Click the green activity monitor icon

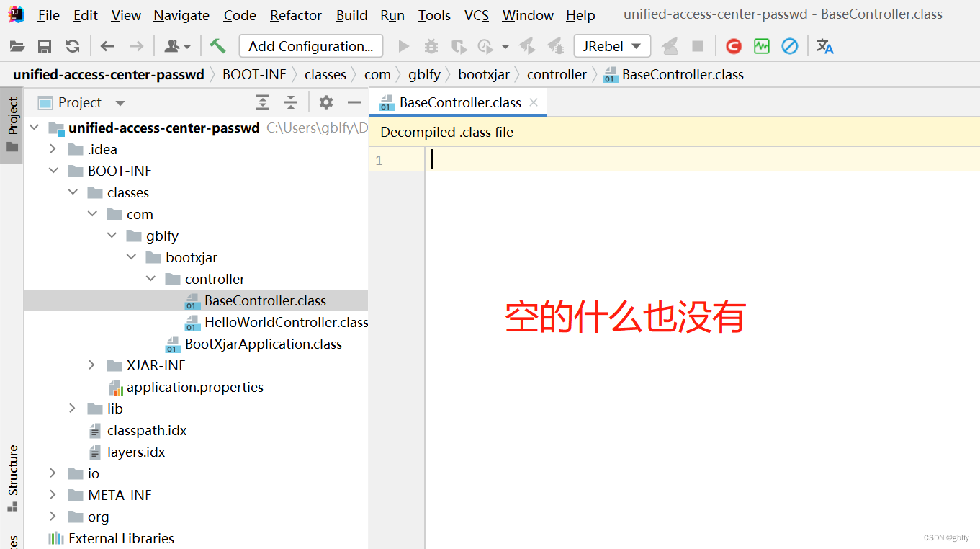tap(762, 47)
